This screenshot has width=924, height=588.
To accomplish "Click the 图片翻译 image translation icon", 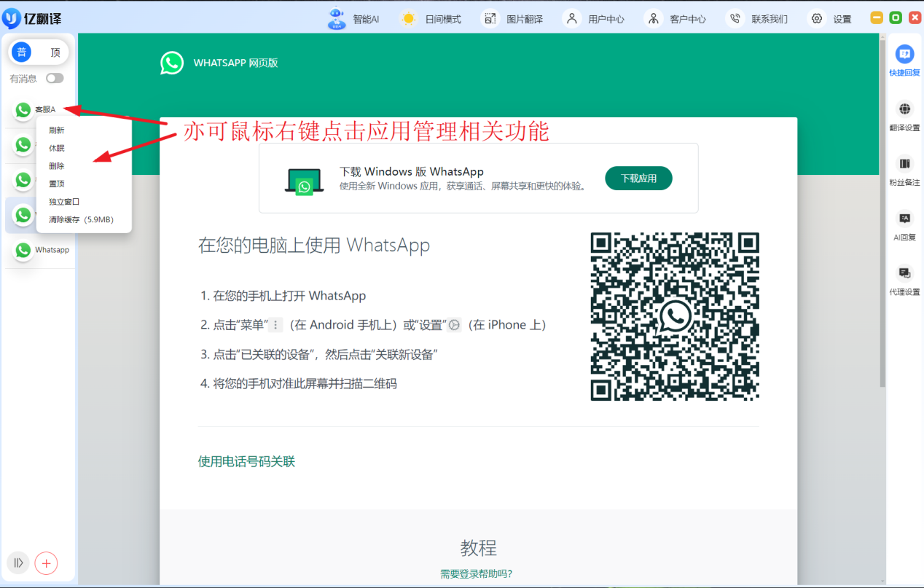I will (489, 17).
